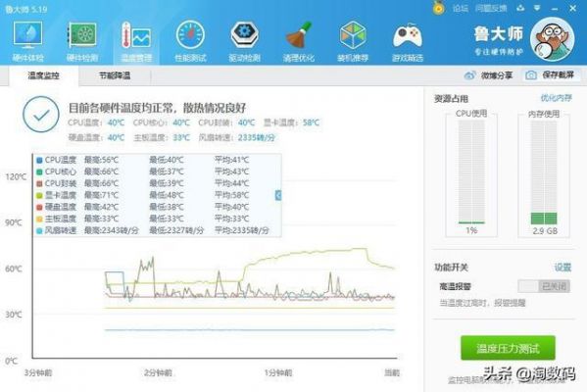Open the title bar main menu dropdown arrow
This screenshot has height=392, width=587.
click(x=537, y=8)
